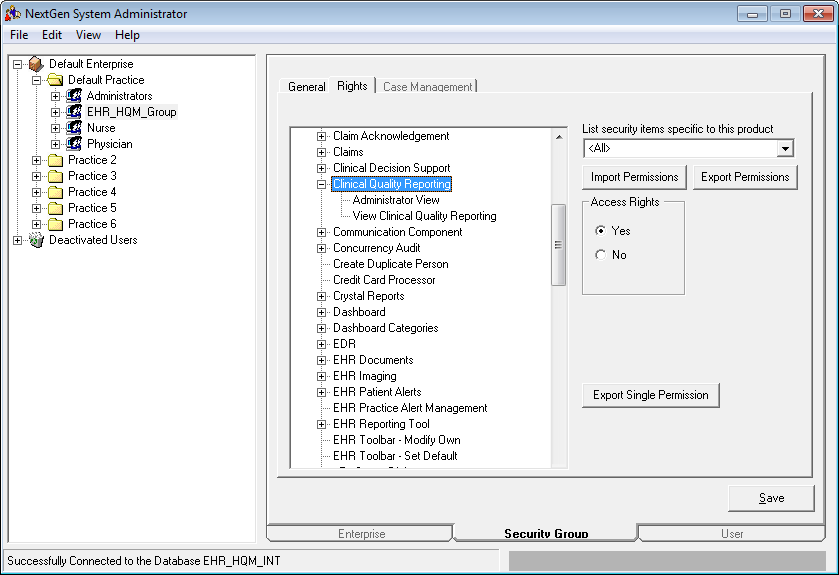The height and width of the screenshot is (575, 839).
Task: Switch to the User bottom tab
Action: [731, 533]
